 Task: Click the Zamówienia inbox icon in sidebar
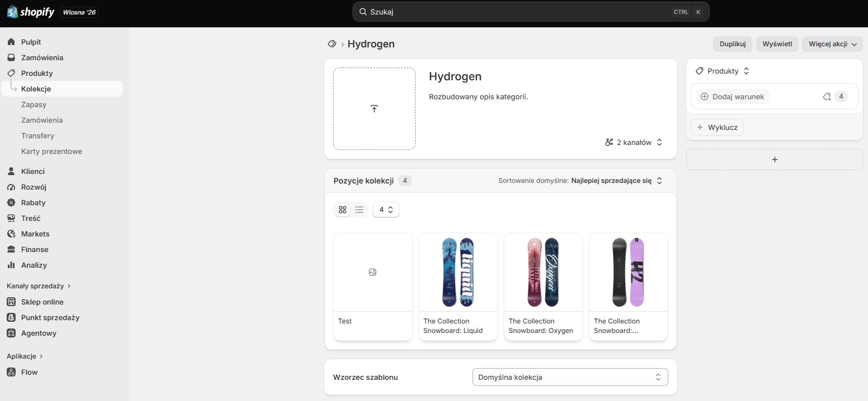click(x=11, y=57)
